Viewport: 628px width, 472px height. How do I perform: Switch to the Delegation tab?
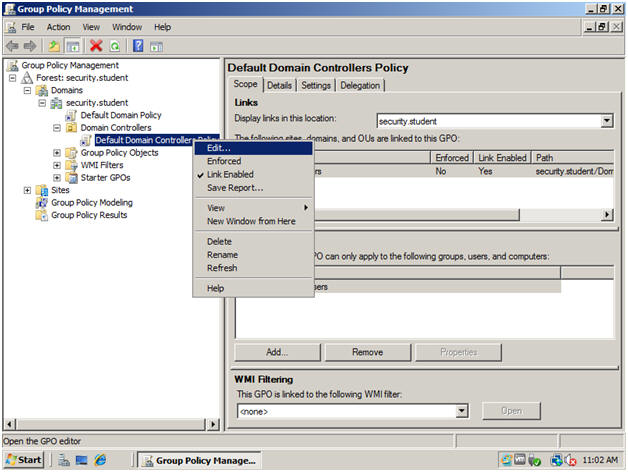360,85
